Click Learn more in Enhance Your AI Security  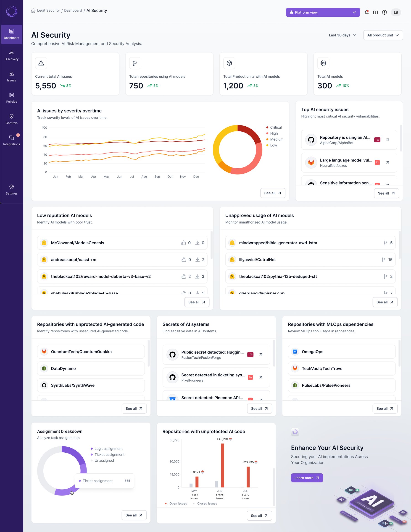click(307, 478)
